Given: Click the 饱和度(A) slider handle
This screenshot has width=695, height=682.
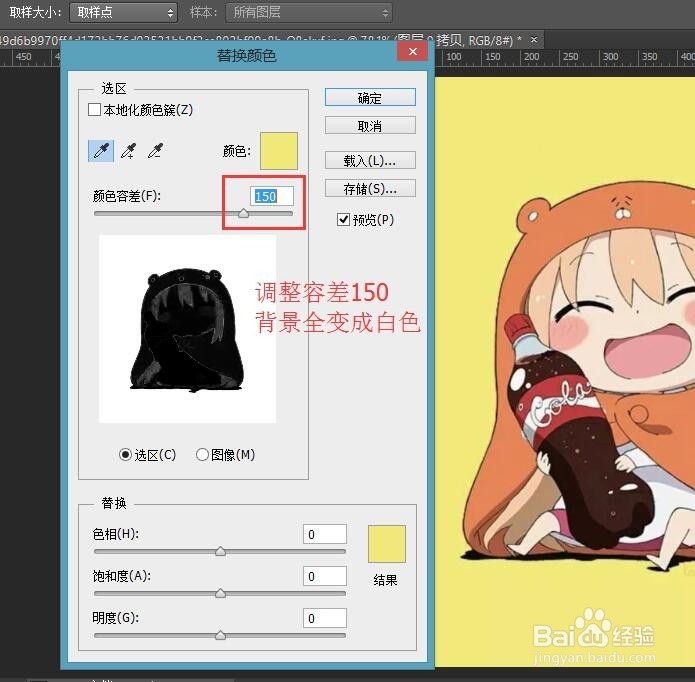Looking at the screenshot, I should (220, 593).
